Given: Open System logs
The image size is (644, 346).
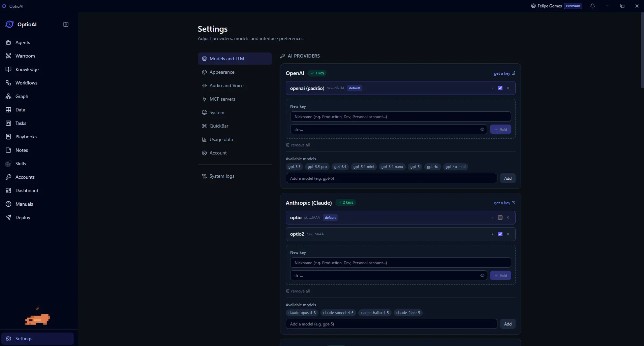Looking at the screenshot, I should [235, 176].
